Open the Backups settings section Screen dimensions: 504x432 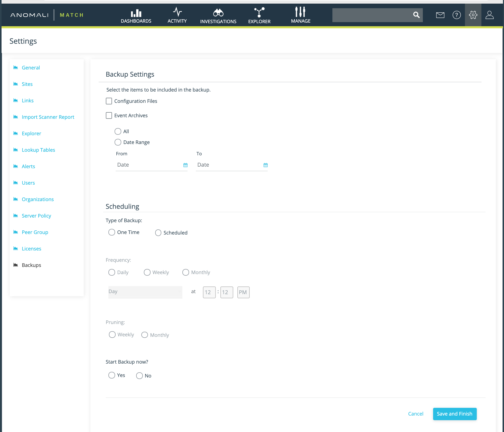[x=31, y=265]
